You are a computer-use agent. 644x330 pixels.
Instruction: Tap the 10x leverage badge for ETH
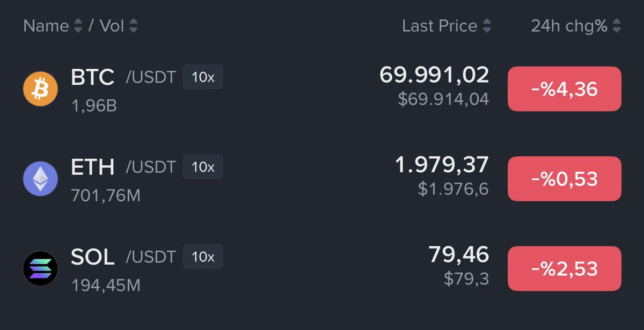point(203,167)
